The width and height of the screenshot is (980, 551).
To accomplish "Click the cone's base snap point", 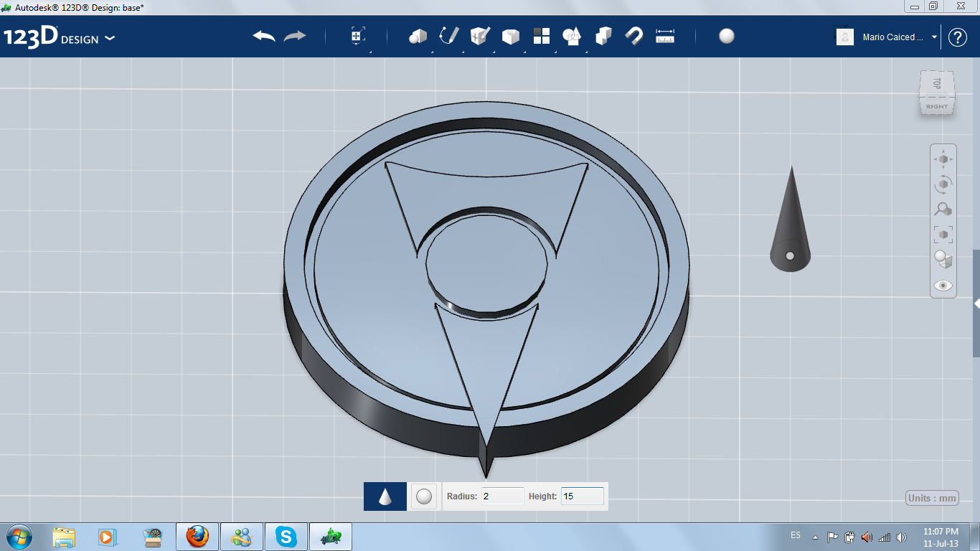I will click(x=790, y=255).
